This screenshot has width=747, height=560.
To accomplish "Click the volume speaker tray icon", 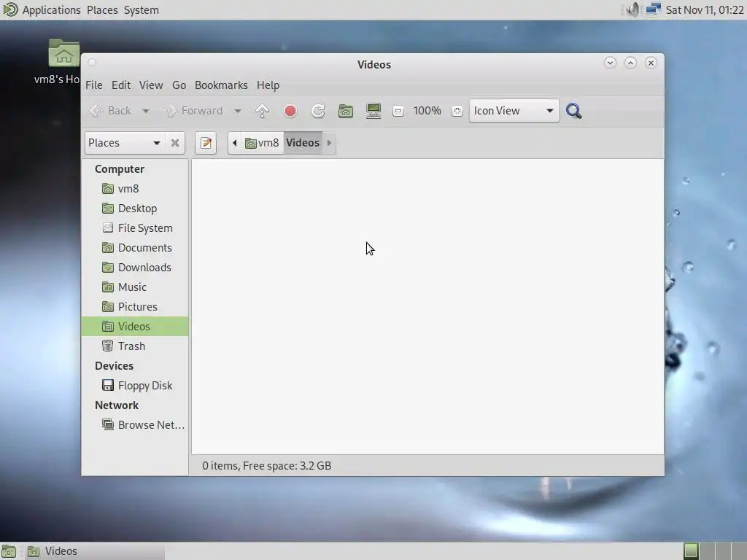I will click(x=632, y=9).
